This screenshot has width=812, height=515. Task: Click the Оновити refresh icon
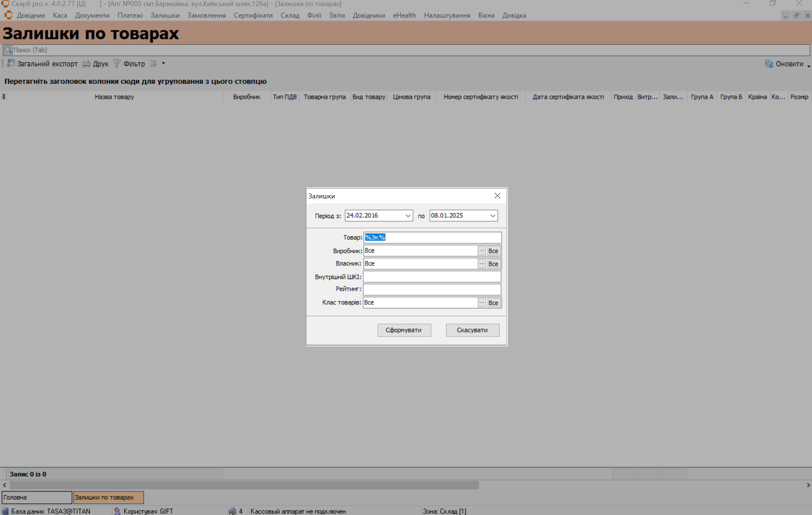(769, 64)
